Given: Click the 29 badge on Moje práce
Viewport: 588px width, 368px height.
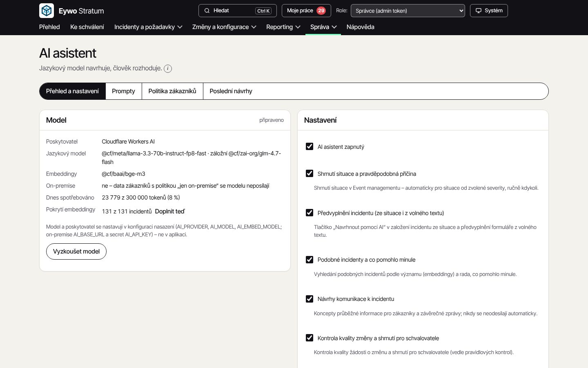Looking at the screenshot, I should point(321,11).
